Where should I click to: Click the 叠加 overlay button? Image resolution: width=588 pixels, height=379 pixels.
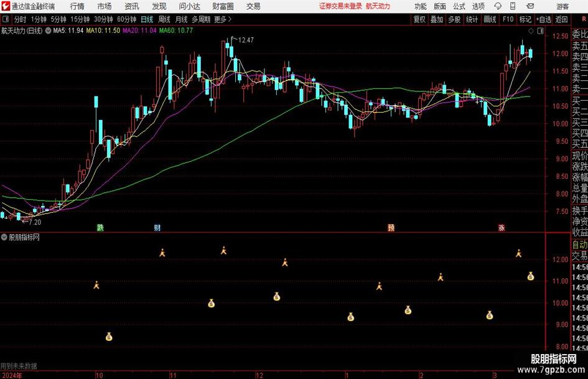437,19
